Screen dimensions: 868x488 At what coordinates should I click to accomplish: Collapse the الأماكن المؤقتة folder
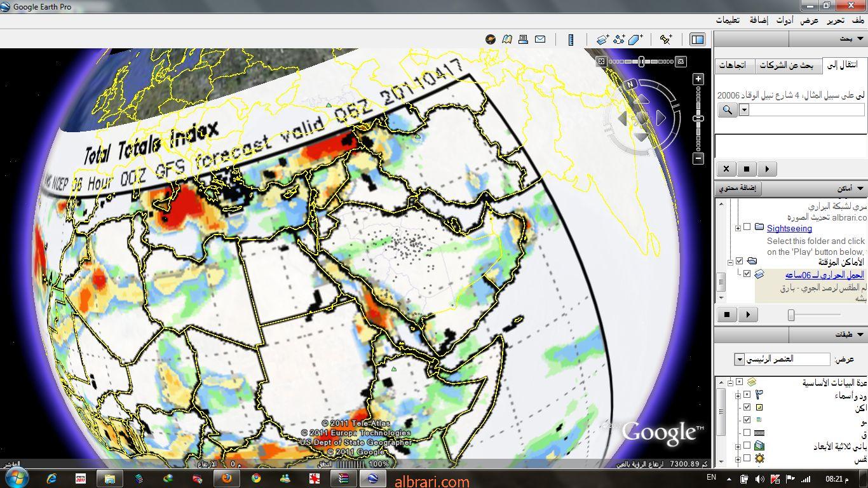[x=730, y=261]
